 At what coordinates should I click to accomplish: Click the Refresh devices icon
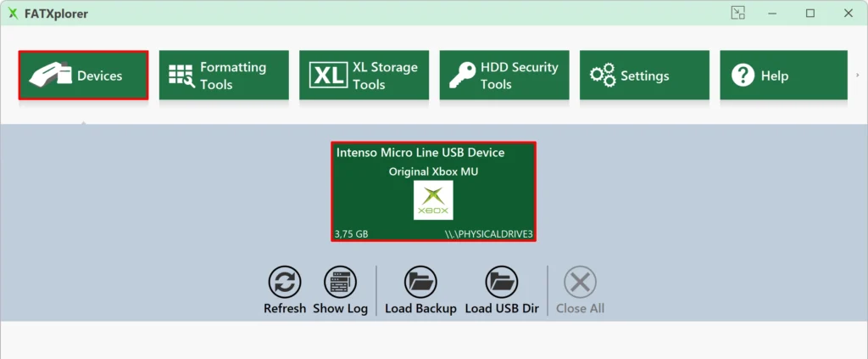[x=285, y=282]
